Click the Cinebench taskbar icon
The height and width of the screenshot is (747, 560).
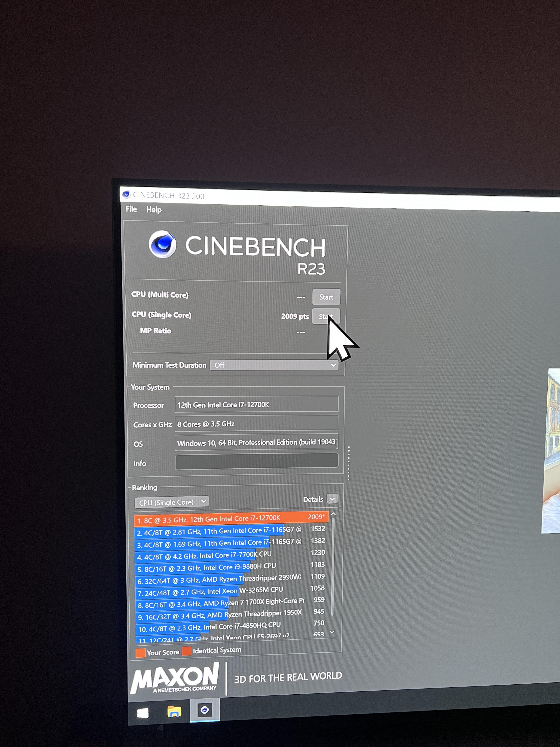click(205, 710)
